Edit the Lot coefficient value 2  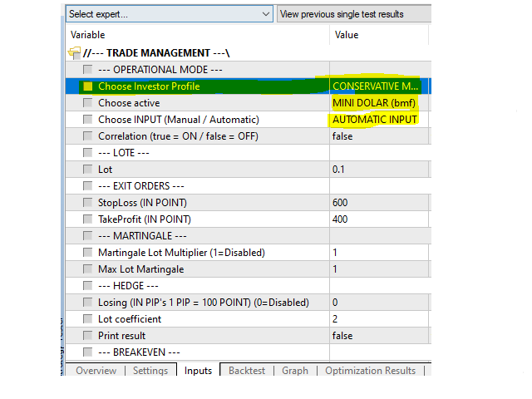[379, 319]
